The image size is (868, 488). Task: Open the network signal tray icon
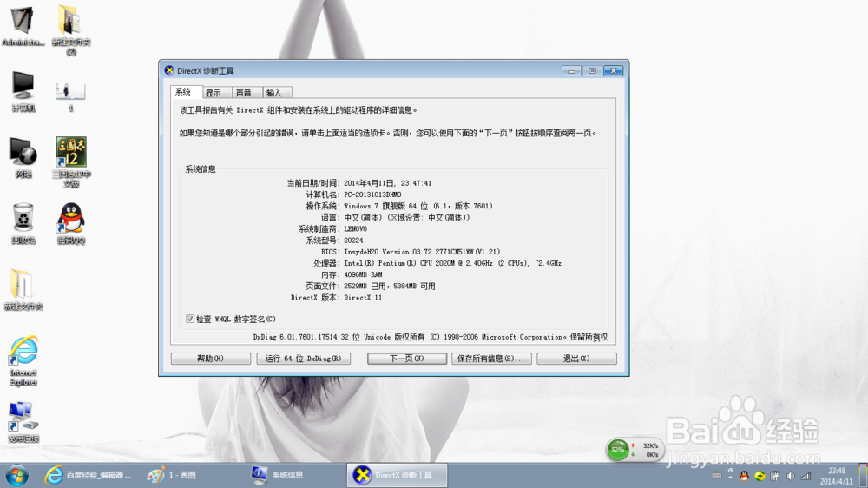(x=806, y=476)
